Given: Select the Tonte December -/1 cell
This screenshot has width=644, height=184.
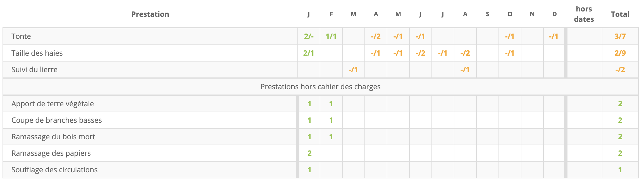Looking at the screenshot, I should (x=554, y=36).
